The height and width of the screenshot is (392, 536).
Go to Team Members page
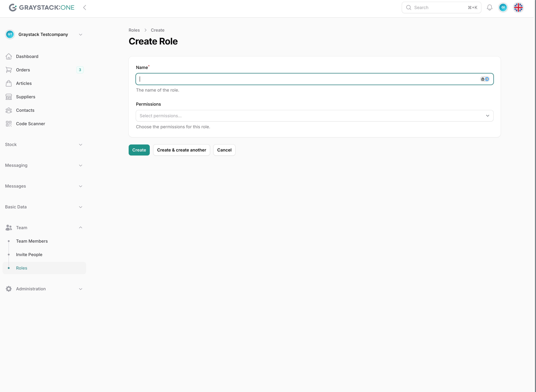tap(32, 241)
